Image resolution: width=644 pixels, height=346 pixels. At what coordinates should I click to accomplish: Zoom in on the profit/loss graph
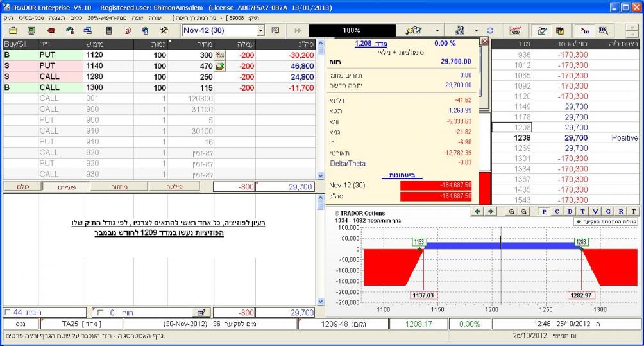tap(512, 211)
